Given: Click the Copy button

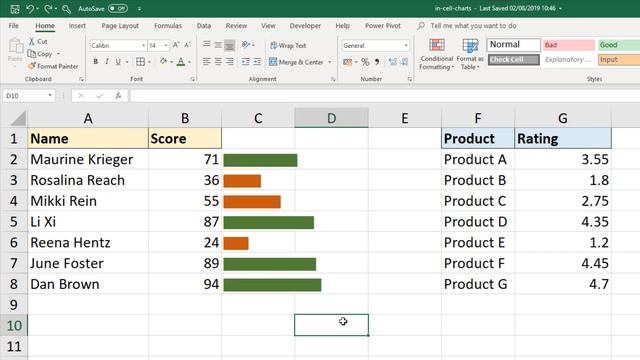Looking at the screenshot, I should tap(40, 54).
